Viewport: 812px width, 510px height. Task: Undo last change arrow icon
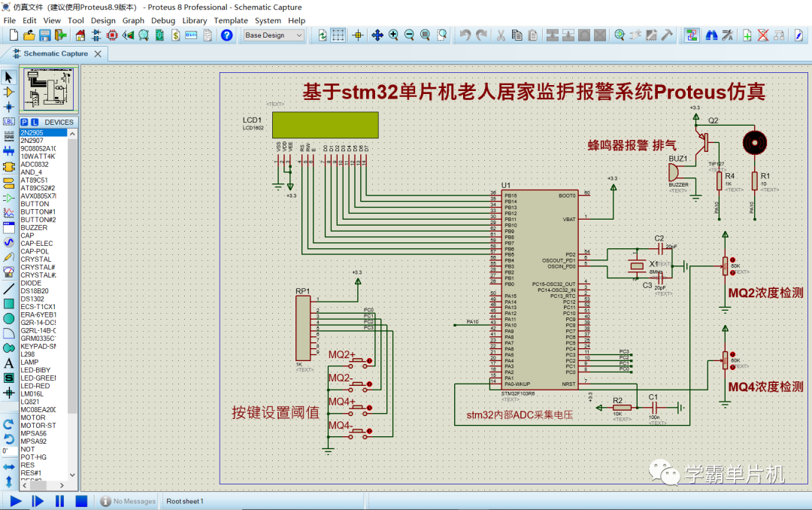[465, 35]
